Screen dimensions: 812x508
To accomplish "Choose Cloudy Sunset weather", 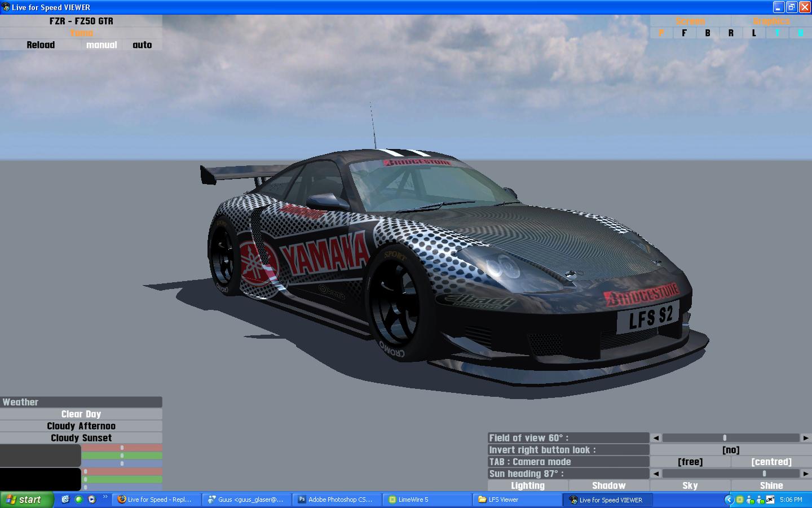I will [x=81, y=437].
